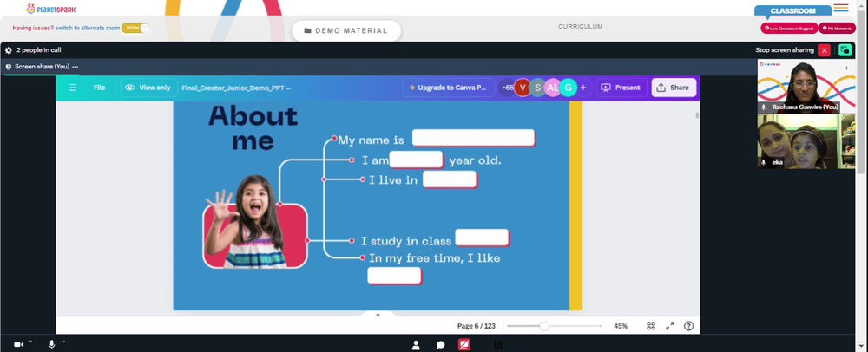This screenshot has width=868, height=352.
Task: Open the three dots beside Screen share
Action: pyautogui.click(x=76, y=67)
